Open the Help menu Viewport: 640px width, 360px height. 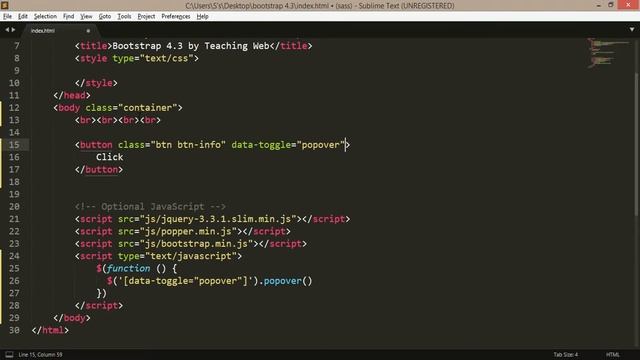pyautogui.click(x=202, y=16)
